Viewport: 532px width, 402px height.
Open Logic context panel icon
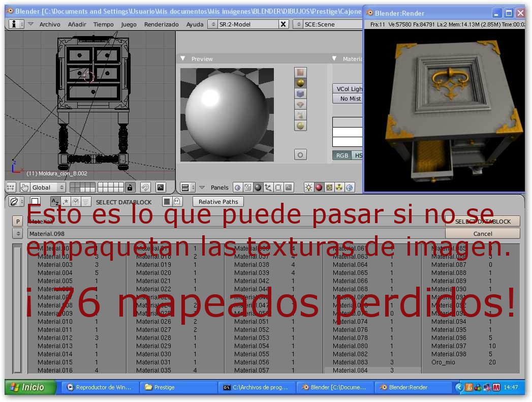[x=237, y=188]
